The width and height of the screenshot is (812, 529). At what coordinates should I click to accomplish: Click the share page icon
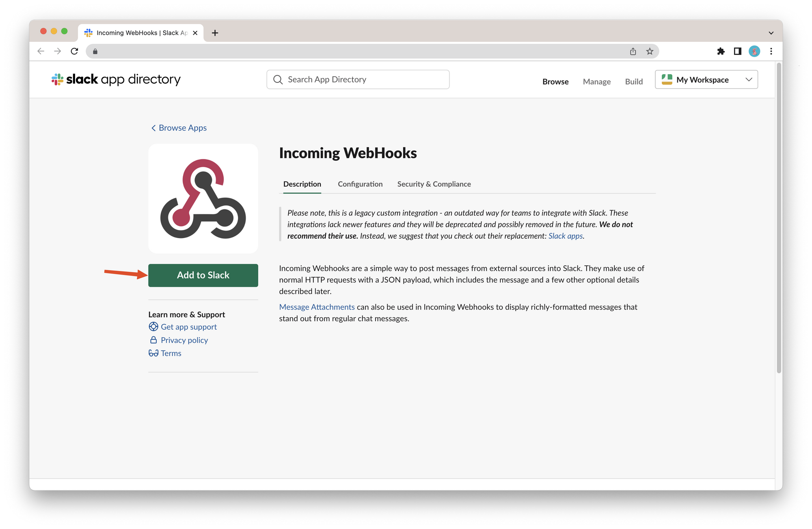coord(633,51)
